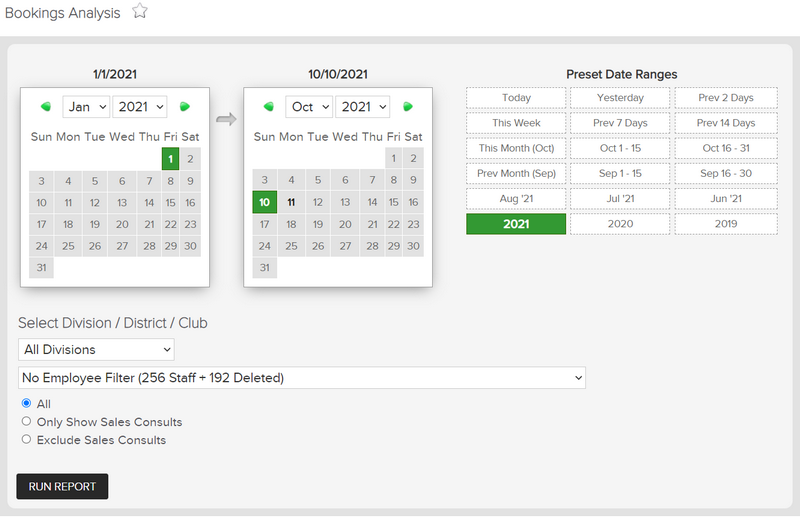Screen dimensions: 800x517
Task: Pick day 31 in October calendar
Action: click(x=264, y=267)
